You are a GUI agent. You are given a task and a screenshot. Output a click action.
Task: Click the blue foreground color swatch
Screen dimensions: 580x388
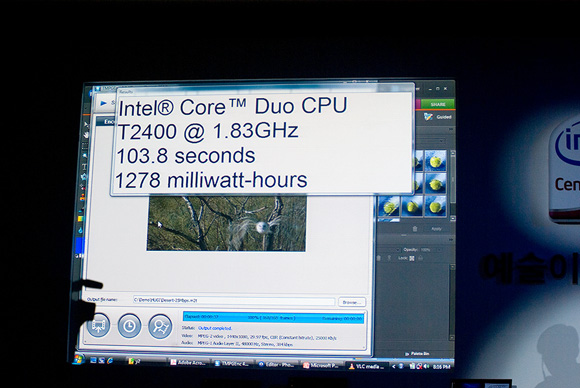tap(80, 245)
